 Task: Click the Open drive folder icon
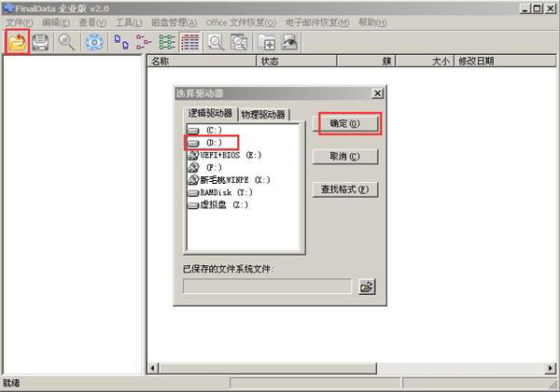tap(17, 42)
